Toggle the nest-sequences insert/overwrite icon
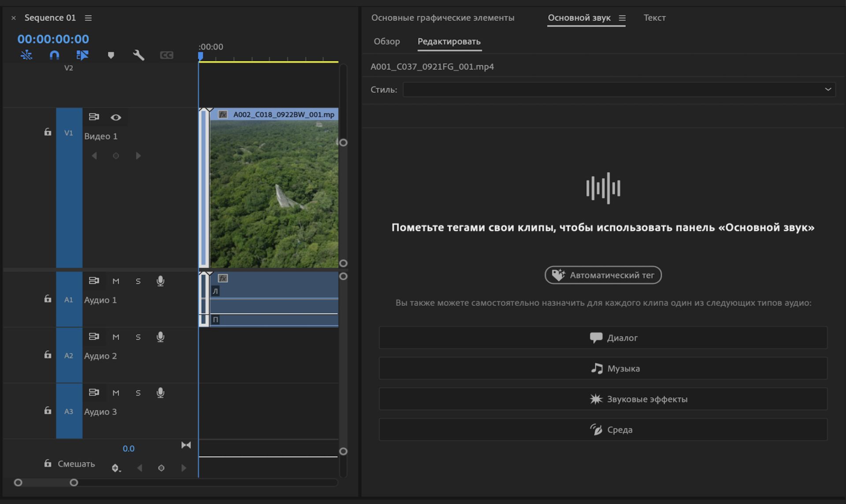The height and width of the screenshot is (504, 846). 26,55
